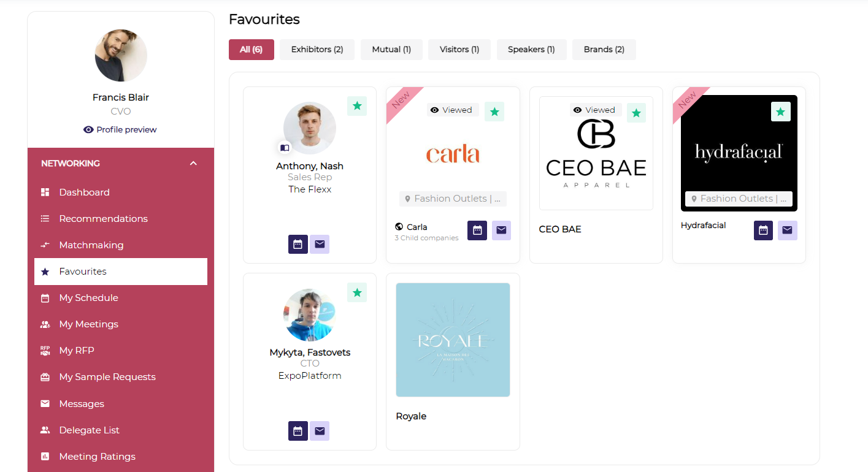Remove Mykyta Fastovets from favourites via star
The image size is (868, 472).
(x=357, y=292)
